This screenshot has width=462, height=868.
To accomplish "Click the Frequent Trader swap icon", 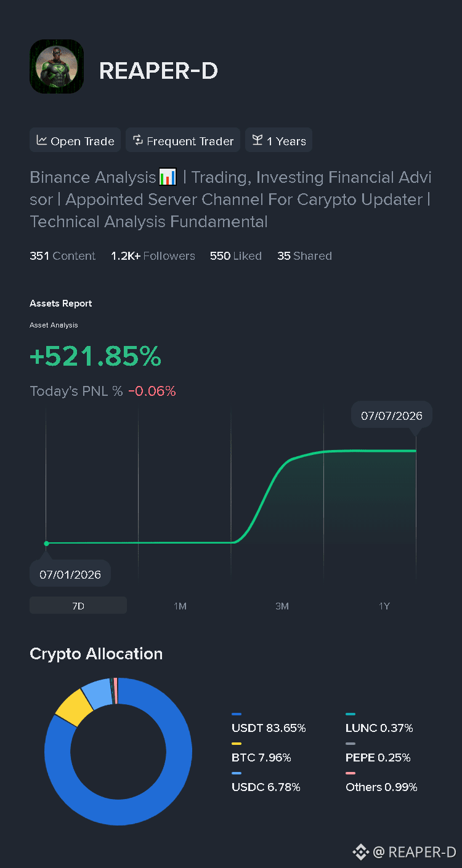I will click(138, 140).
